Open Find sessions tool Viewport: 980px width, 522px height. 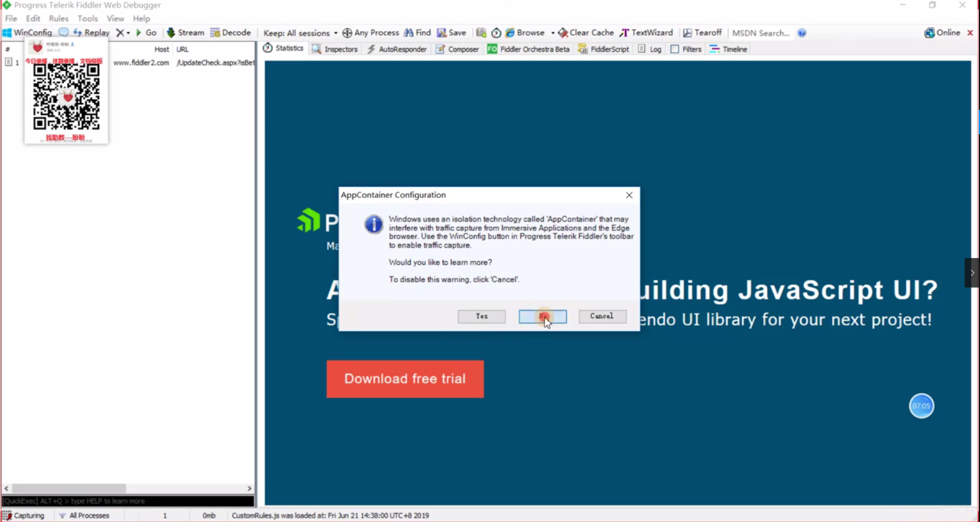click(x=417, y=32)
